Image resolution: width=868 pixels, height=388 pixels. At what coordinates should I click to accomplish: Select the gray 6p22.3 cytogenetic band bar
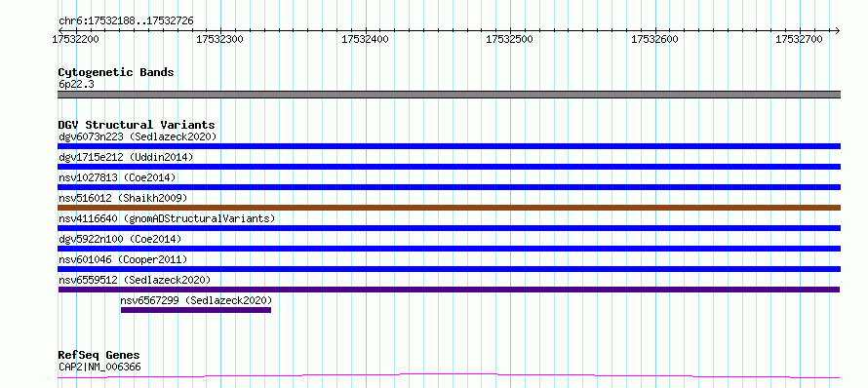(449, 95)
